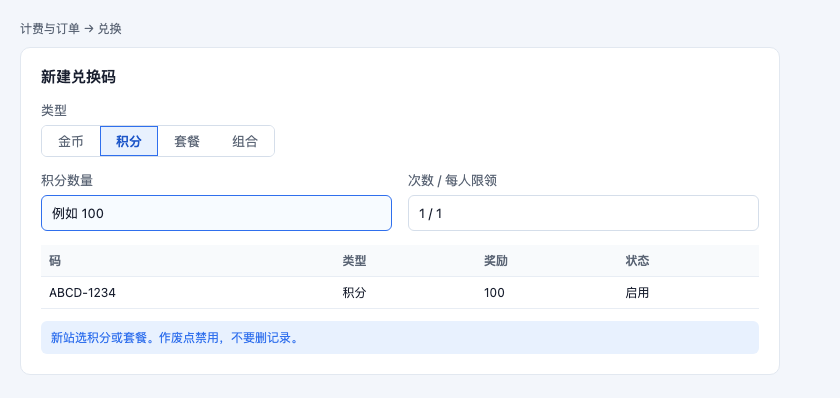Click the 码 column header

pyautogui.click(x=55, y=261)
